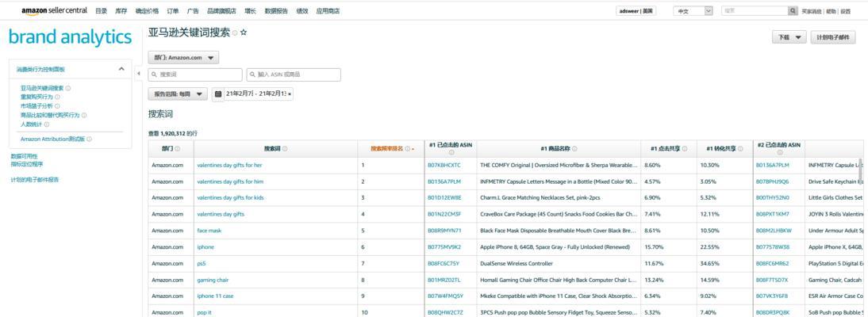Click info icon in #1 转化共享 header
The height and width of the screenshot is (317, 868).
coord(740,149)
